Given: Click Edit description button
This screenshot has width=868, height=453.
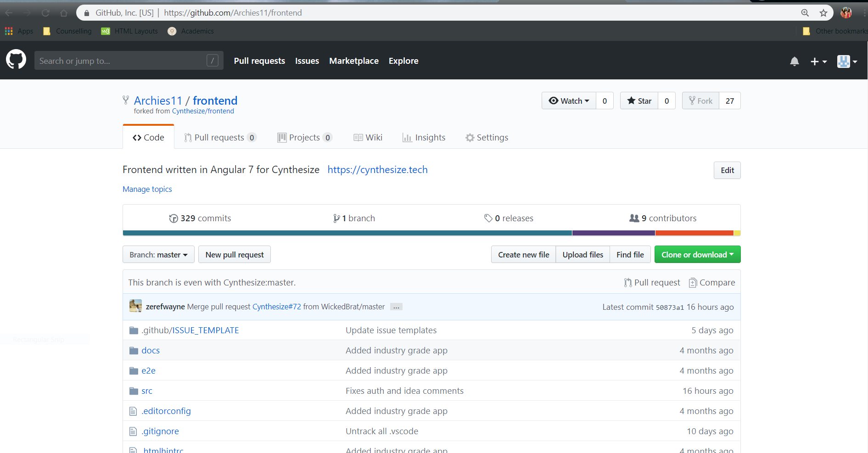Looking at the screenshot, I should click(727, 170).
